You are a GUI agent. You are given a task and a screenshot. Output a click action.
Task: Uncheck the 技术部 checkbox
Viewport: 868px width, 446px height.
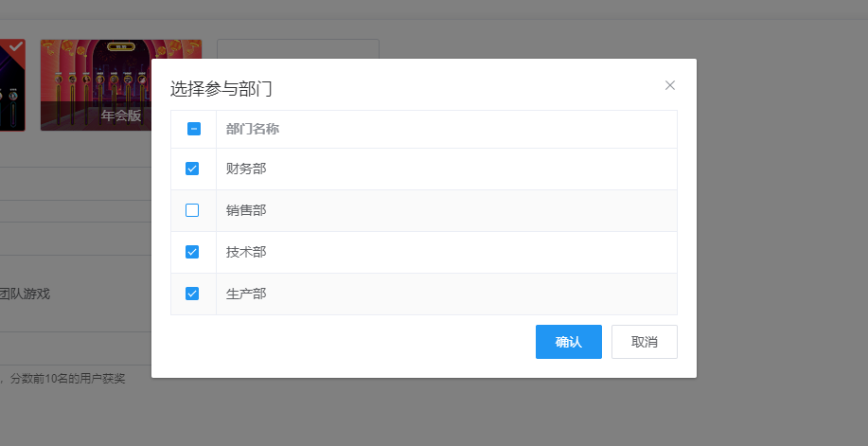(192, 252)
